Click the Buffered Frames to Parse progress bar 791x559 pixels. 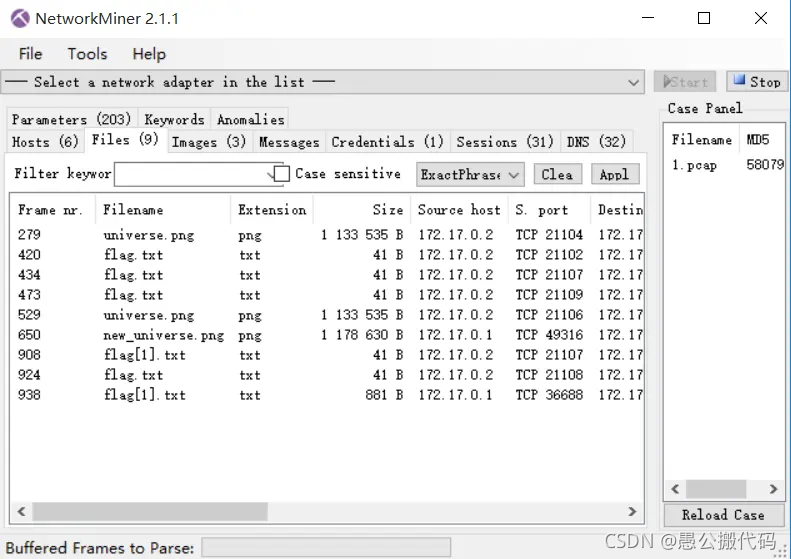326,548
